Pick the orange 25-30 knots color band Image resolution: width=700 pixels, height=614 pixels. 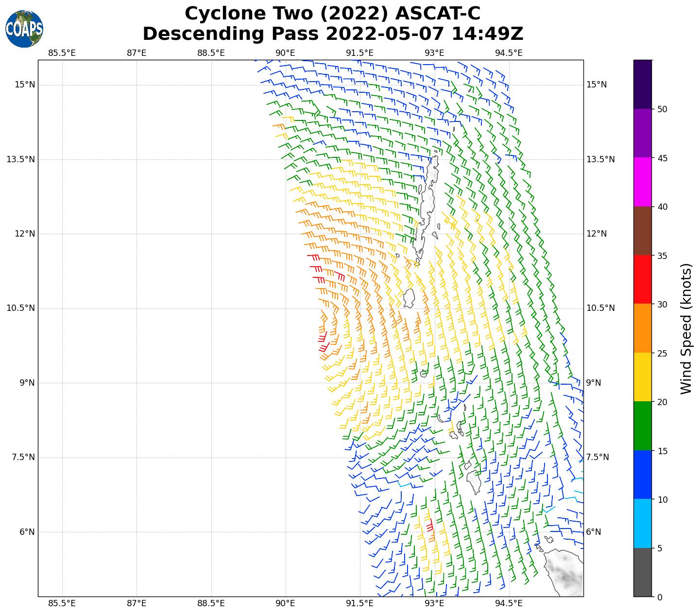click(642, 328)
